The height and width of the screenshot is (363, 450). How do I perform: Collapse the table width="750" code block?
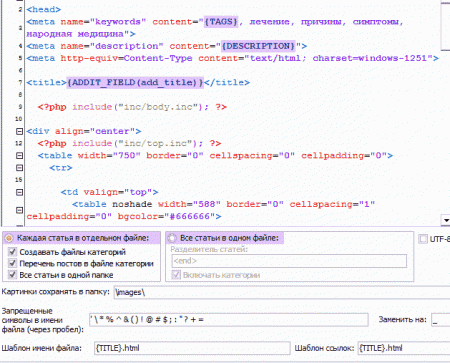19,156
